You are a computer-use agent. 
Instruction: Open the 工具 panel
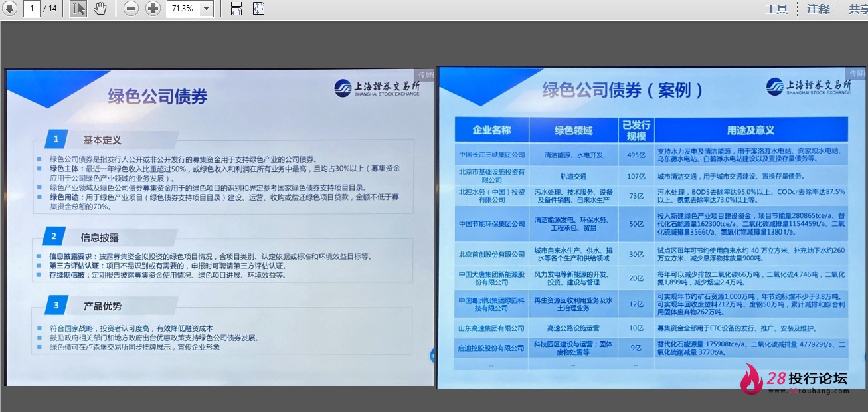776,9
